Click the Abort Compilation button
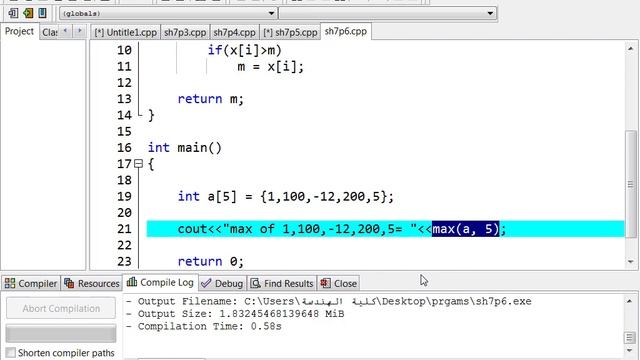The width and height of the screenshot is (640, 360). click(61, 309)
